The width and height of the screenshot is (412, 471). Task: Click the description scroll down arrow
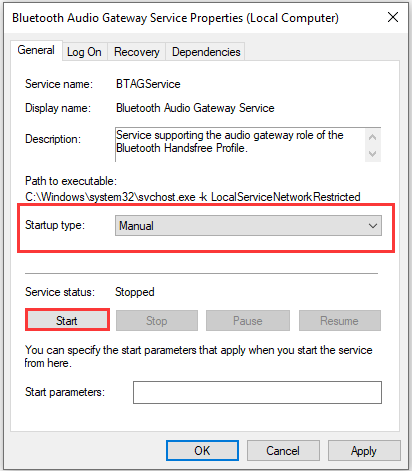click(373, 154)
